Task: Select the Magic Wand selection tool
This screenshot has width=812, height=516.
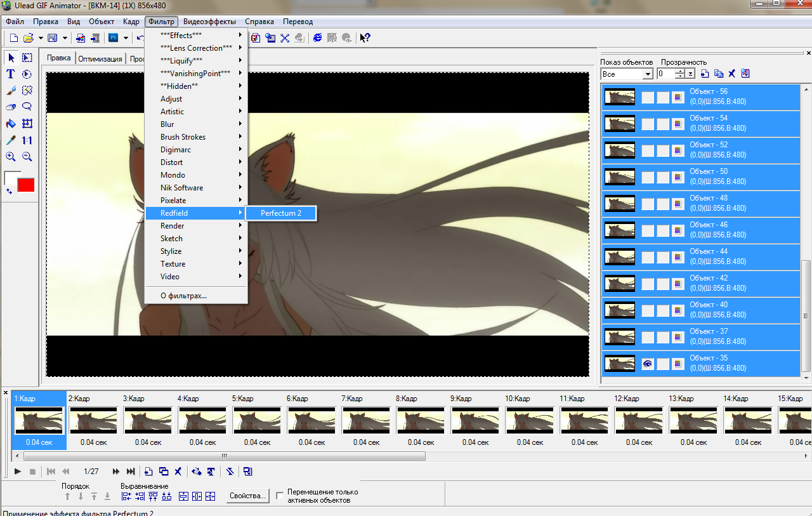Action: pos(27,91)
